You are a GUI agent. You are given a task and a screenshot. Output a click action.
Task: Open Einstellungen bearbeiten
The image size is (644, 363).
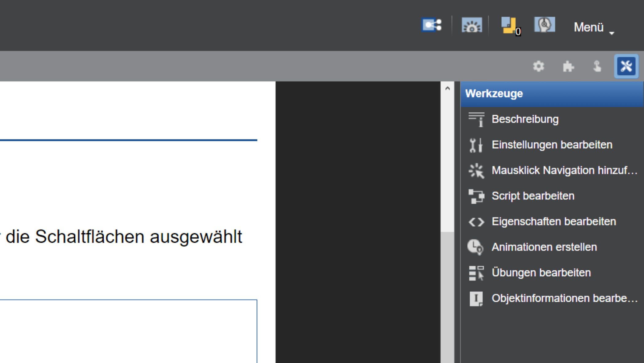[x=552, y=145]
